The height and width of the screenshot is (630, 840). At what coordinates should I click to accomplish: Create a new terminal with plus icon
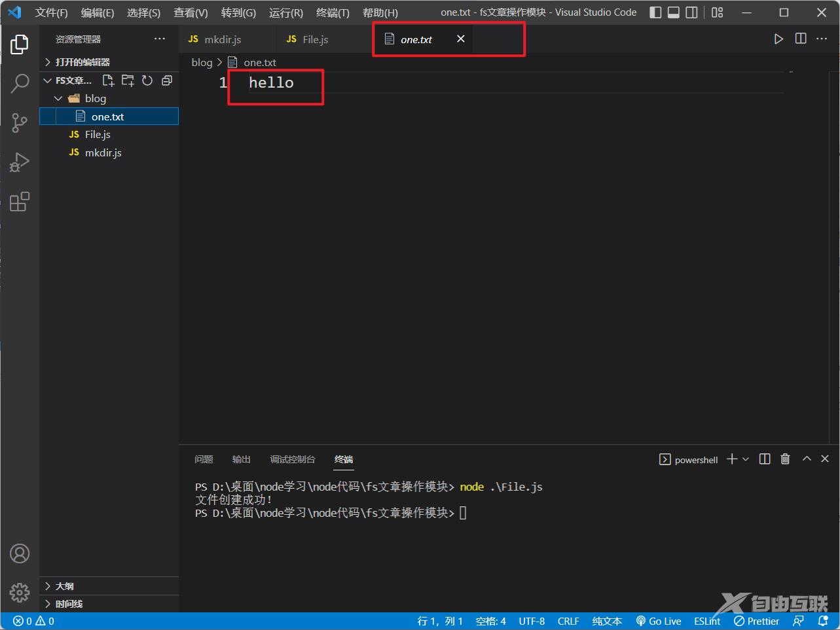732,459
